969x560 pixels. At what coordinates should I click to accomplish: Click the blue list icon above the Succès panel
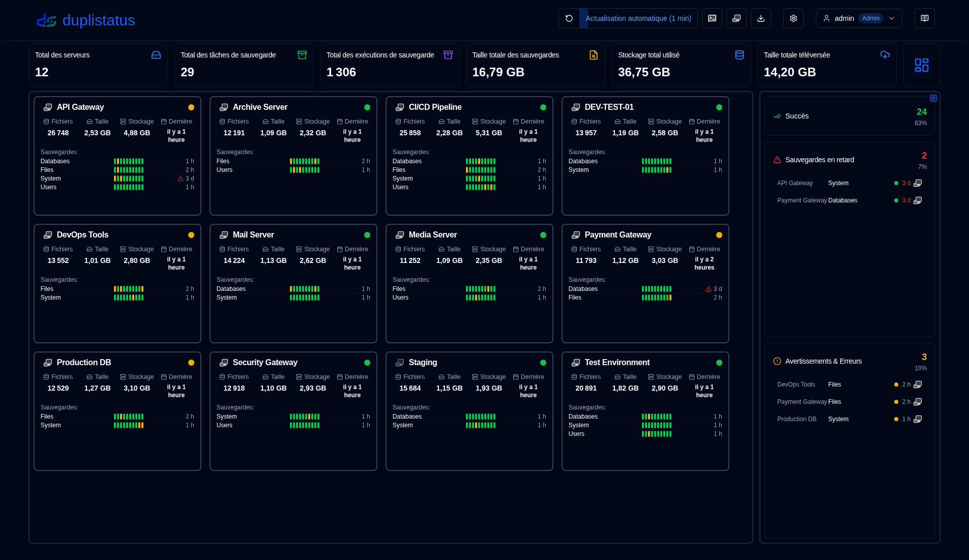tap(933, 98)
